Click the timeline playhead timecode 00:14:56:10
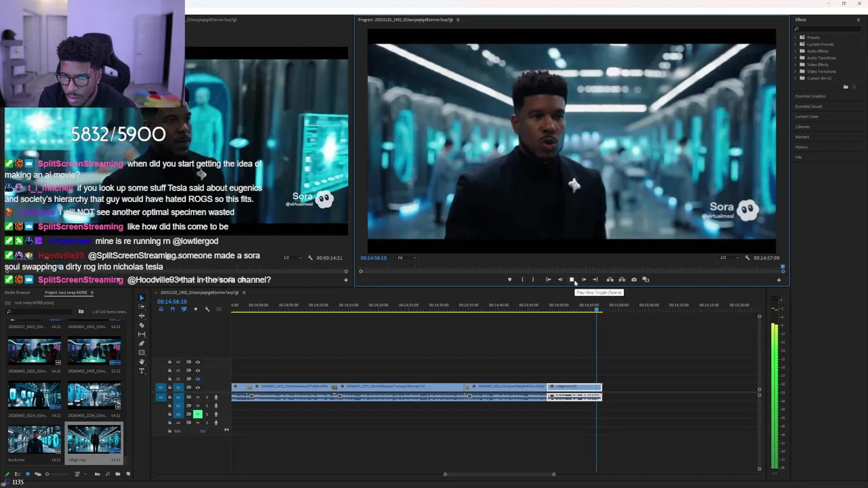Screen dimensions: 868x488 172,302
